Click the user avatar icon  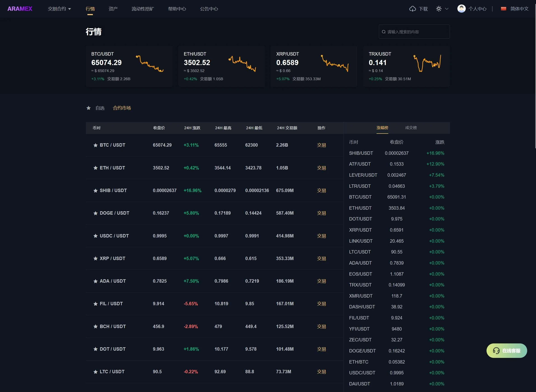click(461, 9)
